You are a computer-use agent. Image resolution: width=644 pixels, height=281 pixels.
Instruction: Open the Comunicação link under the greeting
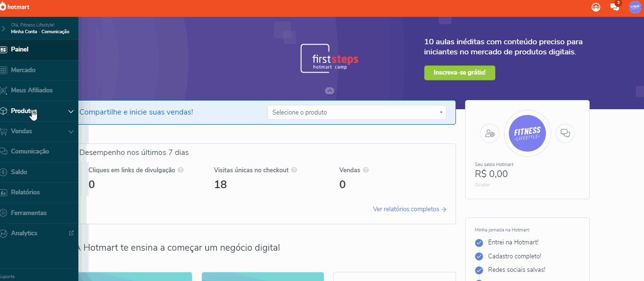click(55, 32)
